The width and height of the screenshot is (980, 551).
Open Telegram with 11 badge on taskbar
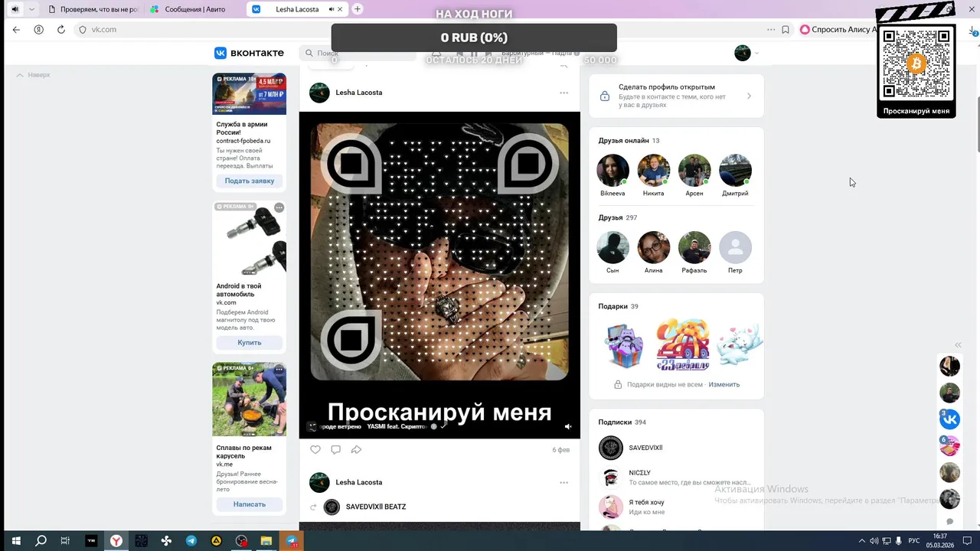(x=292, y=541)
